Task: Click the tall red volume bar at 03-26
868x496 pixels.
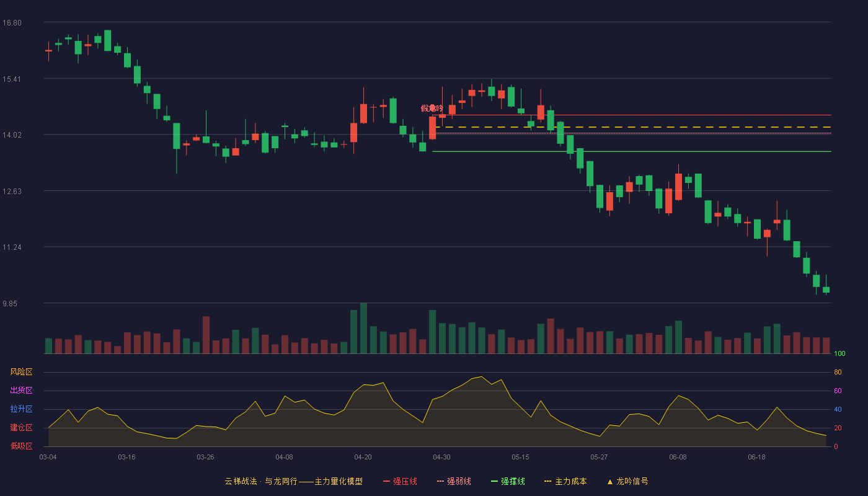Action: [x=206, y=335]
